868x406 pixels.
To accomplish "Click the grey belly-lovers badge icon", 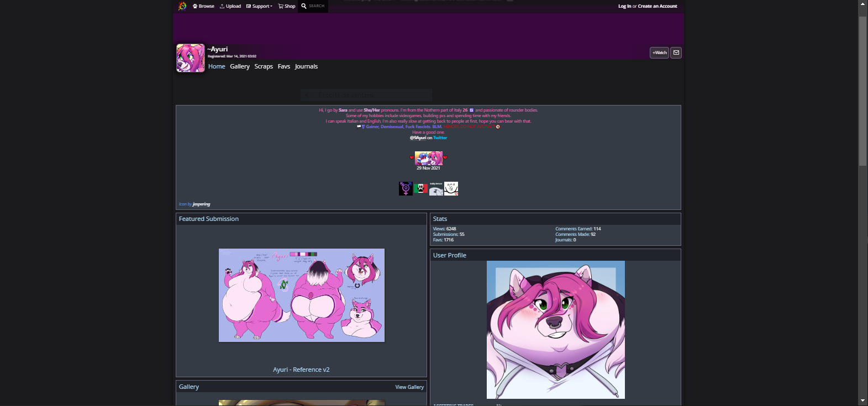I will 436,188.
